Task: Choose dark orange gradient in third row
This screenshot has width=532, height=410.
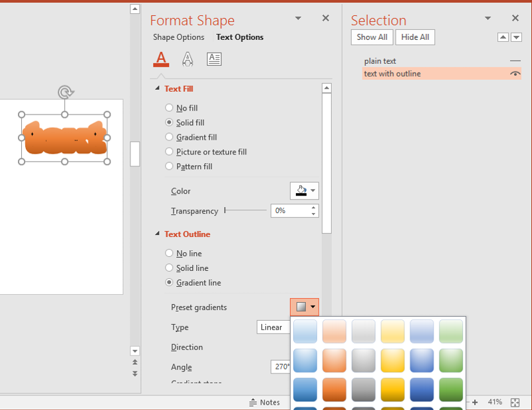Action: point(334,389)
